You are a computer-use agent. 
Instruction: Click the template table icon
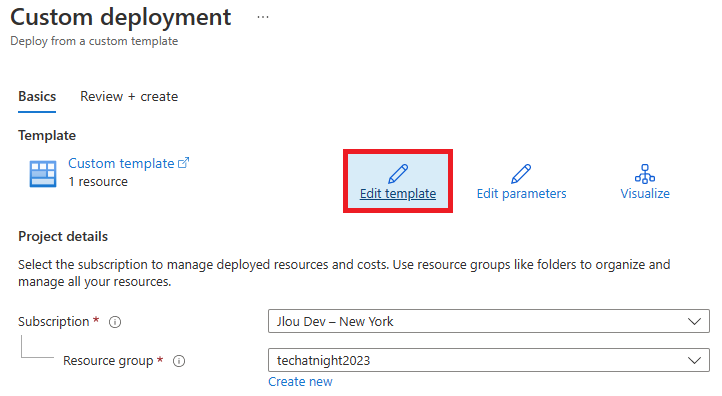pyautogui.click(x=43, y=174)
